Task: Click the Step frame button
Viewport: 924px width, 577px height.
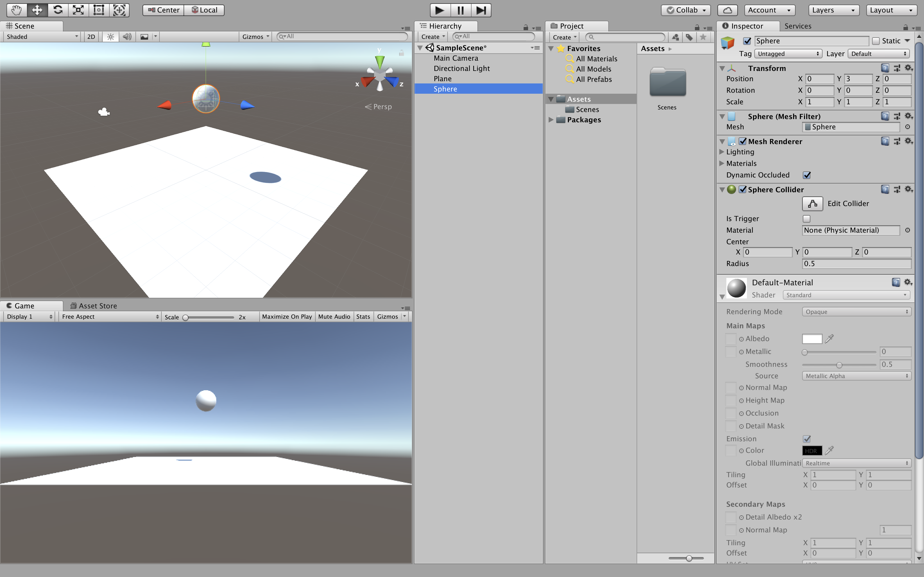Action: 481,10
